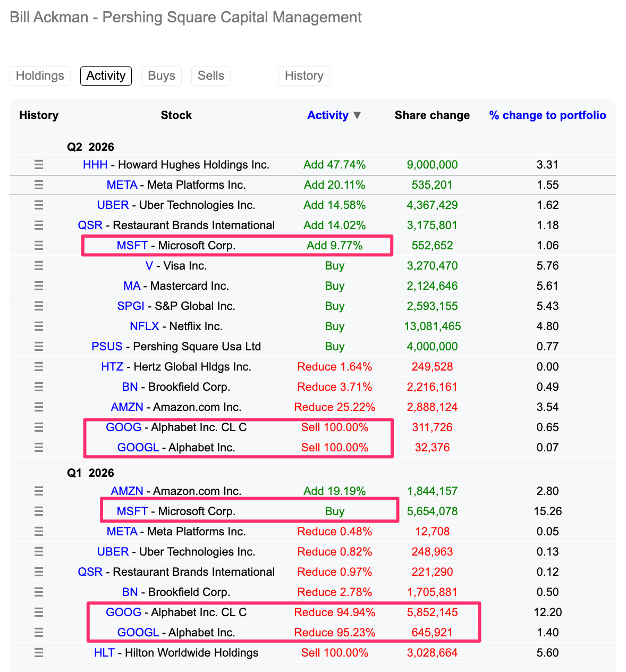The height and width of the screenshot is (672, 626).
Task: Open AMZN ticker link in Q1 2026
Action: coord(127,491)
